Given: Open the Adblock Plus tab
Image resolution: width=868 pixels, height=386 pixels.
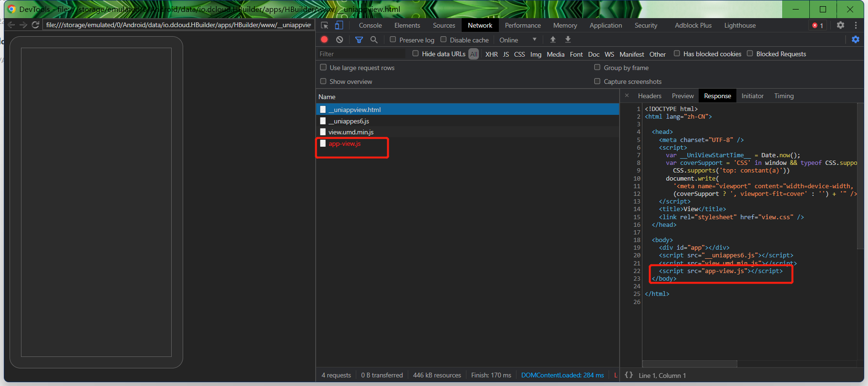Looking at the screenshot, I should pos(693,25).
